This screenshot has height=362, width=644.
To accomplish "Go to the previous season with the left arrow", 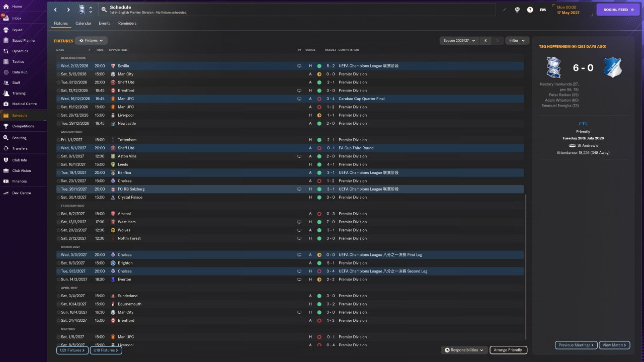I will (486, 40).
